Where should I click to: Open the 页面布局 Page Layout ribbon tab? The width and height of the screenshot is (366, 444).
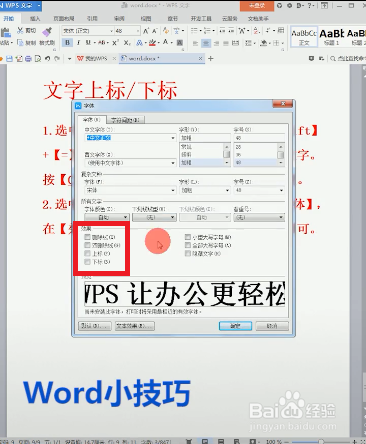pos(64,19)
